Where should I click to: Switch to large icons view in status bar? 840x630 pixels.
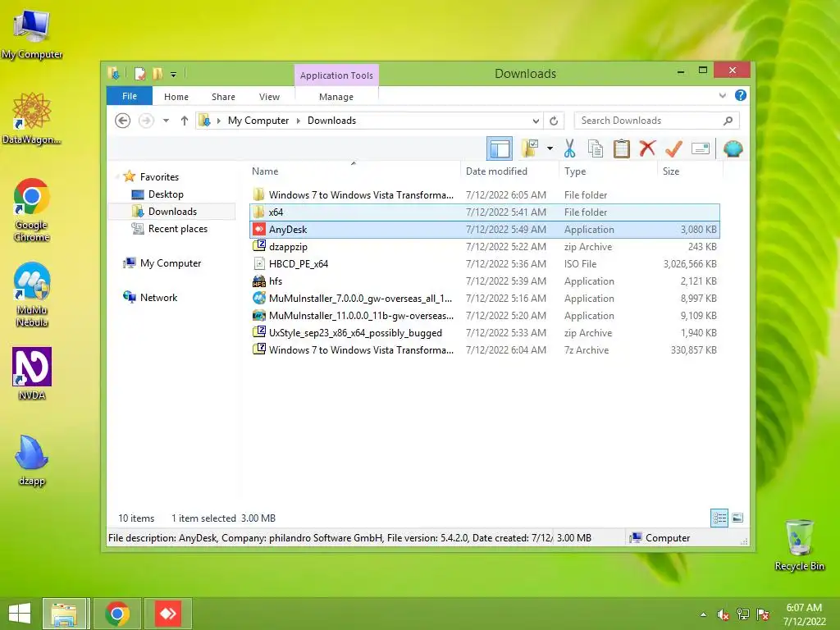pyautogui.click(x=737, y=518)
